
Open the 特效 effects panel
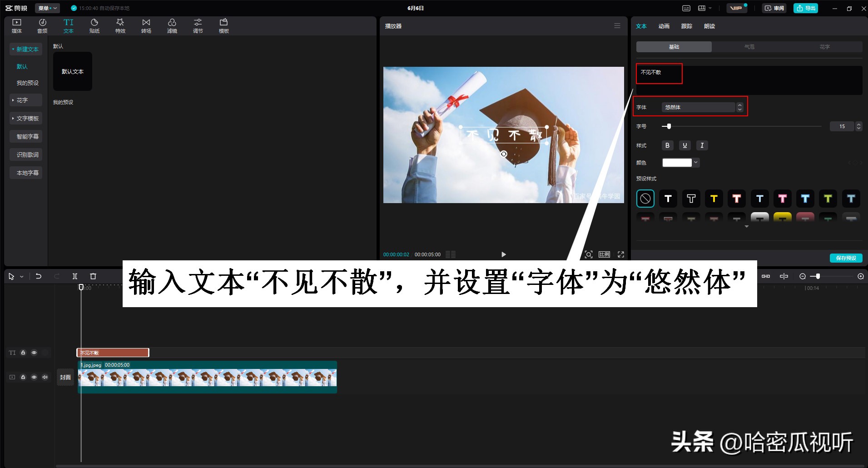point(120,25)
